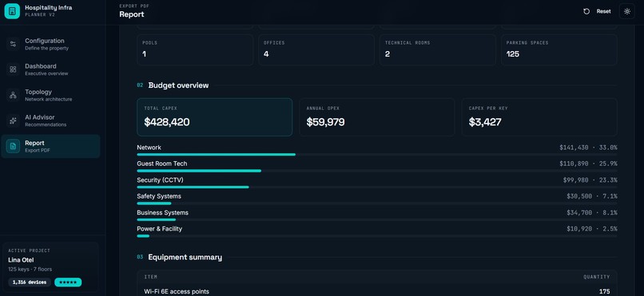Click the Pools count card
Viewport: 644px width, 296px height.
(195, 49)
